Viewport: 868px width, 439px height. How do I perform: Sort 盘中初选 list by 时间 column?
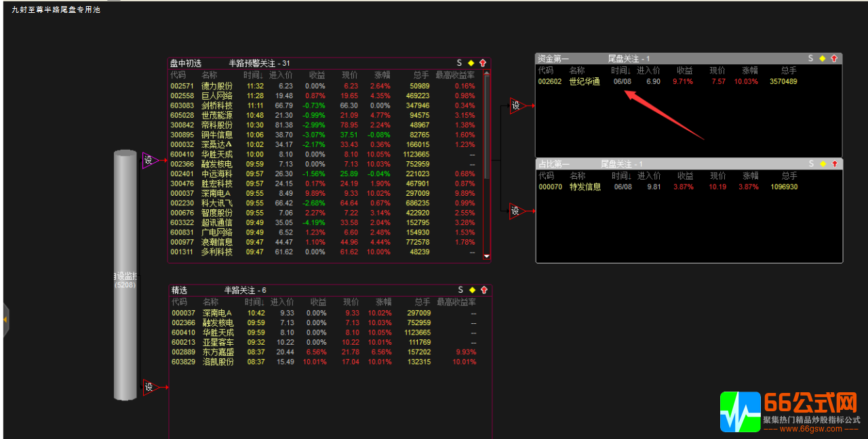click(x=254, y=75)
